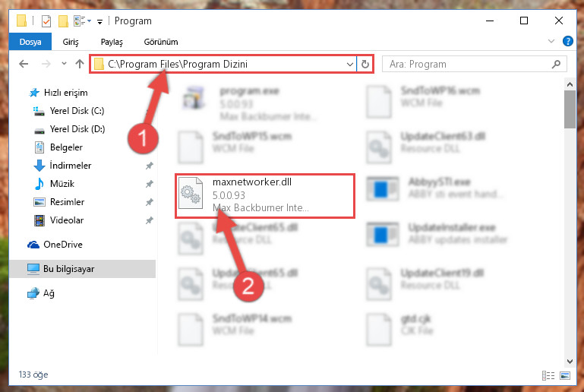Select the maxnetworker.dll file
584x392 pixels.
coord(265,195)
